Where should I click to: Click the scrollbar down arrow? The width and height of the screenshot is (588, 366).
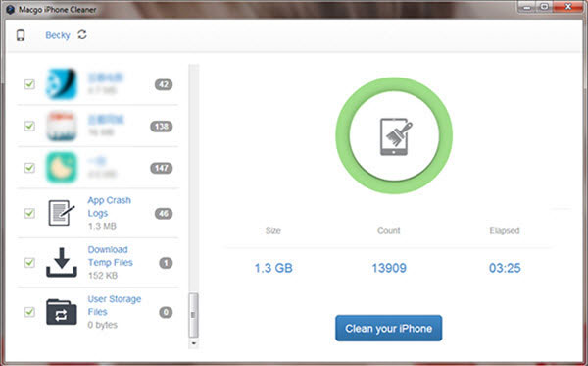[x=193, y=343]
